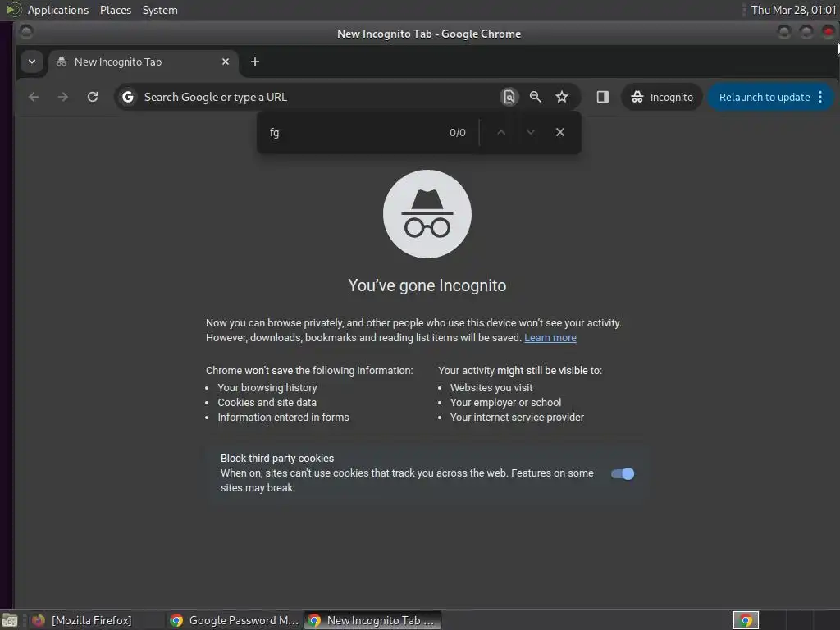The image size is (840, 630).
Task: Open the Places menu
Action: 116,10
